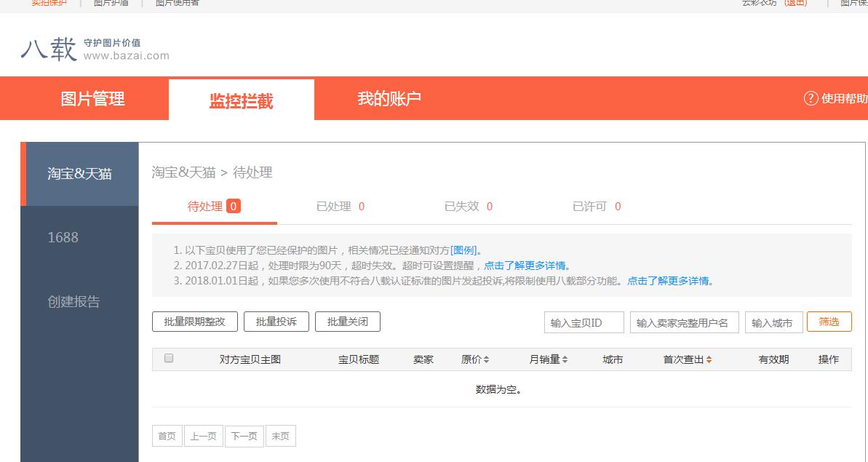Screen dimensions: 868x462
Task: Click the 上一页 pagination button
Action: pos(203,436)
